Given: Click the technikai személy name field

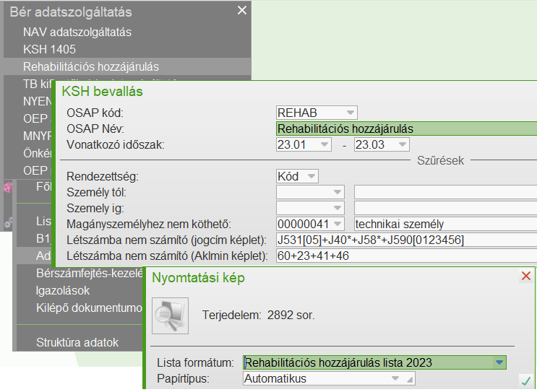Looking at the screenshot, I should [x=445, y=224].
